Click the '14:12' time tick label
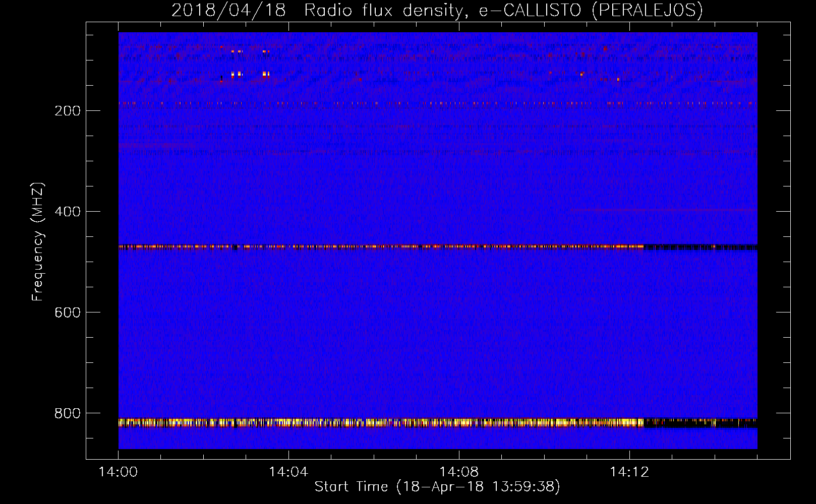Viewport: 816px width, 504px height. [x=629, y=472]
